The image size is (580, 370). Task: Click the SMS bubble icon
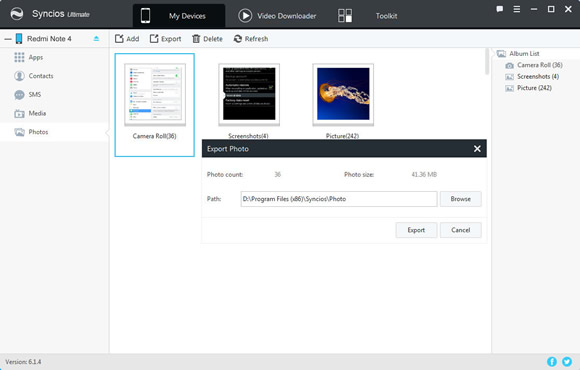[19, 95]
